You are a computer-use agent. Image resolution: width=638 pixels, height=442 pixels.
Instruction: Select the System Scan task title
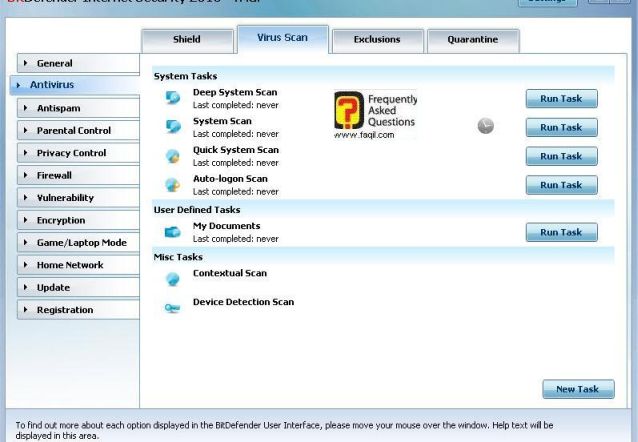(x=222, y=121)
